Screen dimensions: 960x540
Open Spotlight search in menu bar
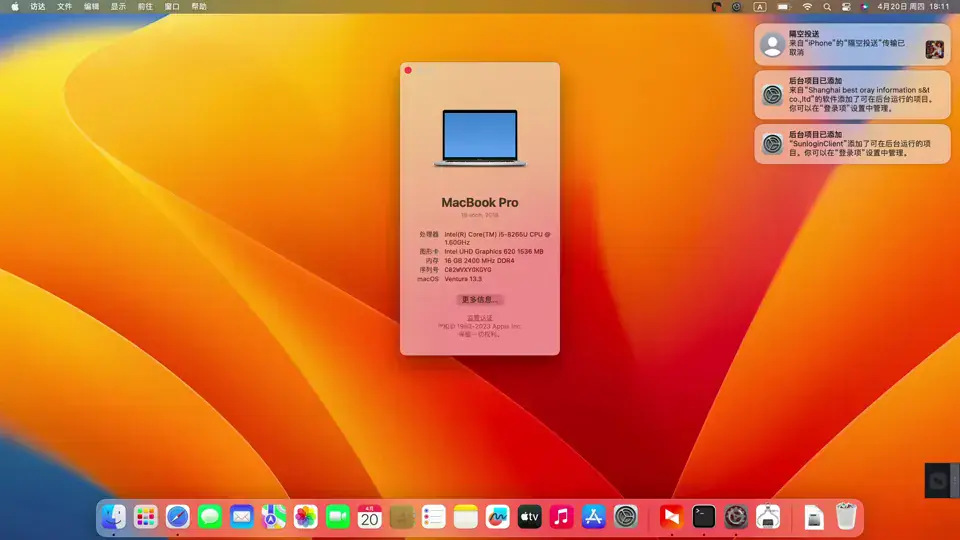827,7
